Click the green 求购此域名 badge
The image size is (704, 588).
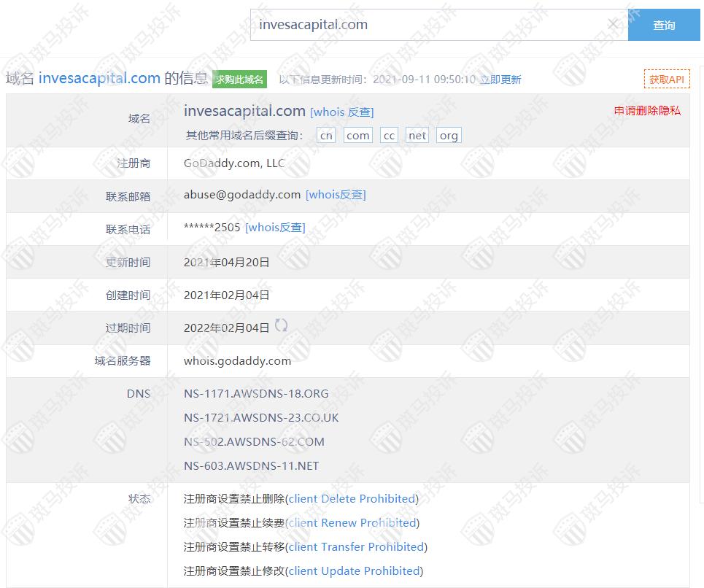click(x=239, y=80)
